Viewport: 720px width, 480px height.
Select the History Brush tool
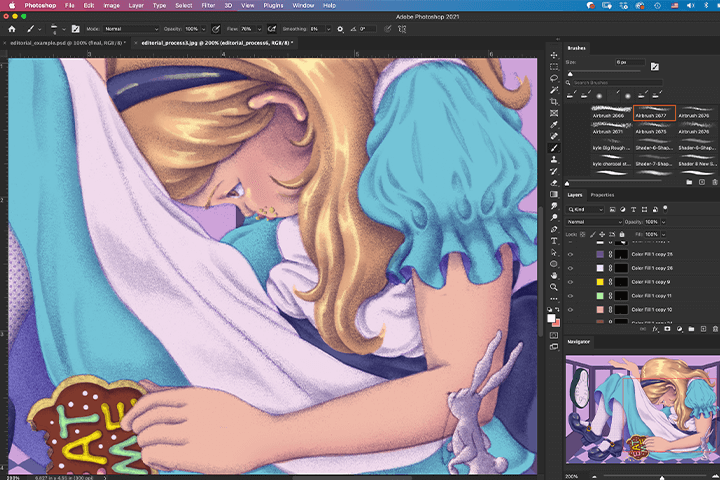pos(554,171)
